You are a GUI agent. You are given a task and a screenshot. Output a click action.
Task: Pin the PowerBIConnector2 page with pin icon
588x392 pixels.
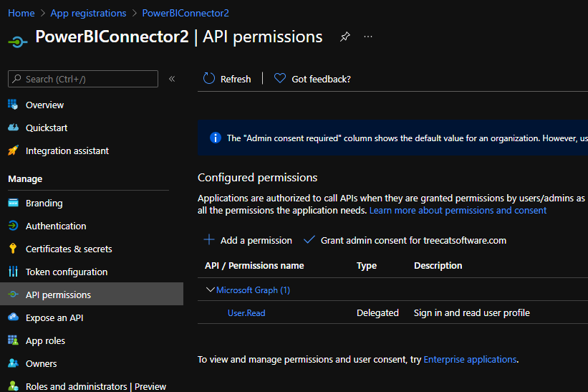[345, 37]
